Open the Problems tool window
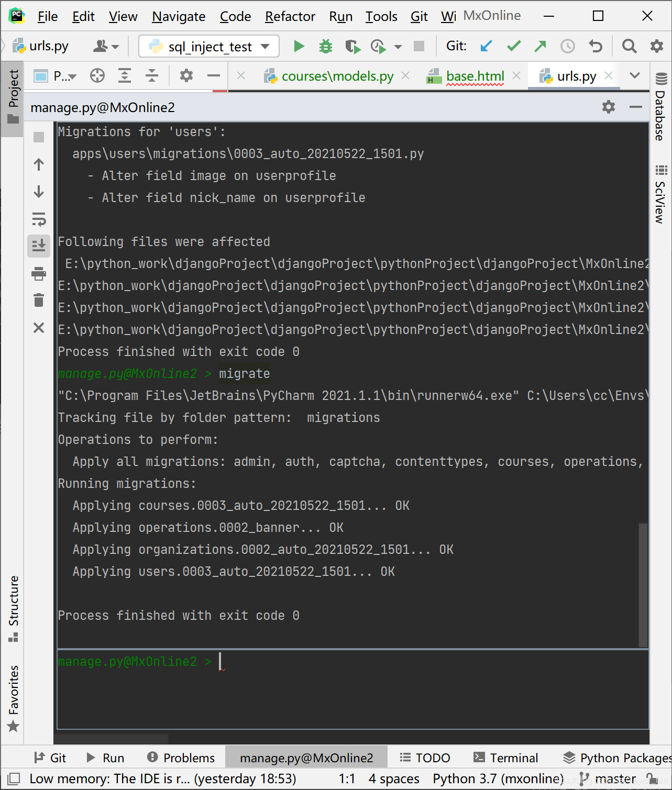Screen dimensions: 672x790 [x=181, y=758]
